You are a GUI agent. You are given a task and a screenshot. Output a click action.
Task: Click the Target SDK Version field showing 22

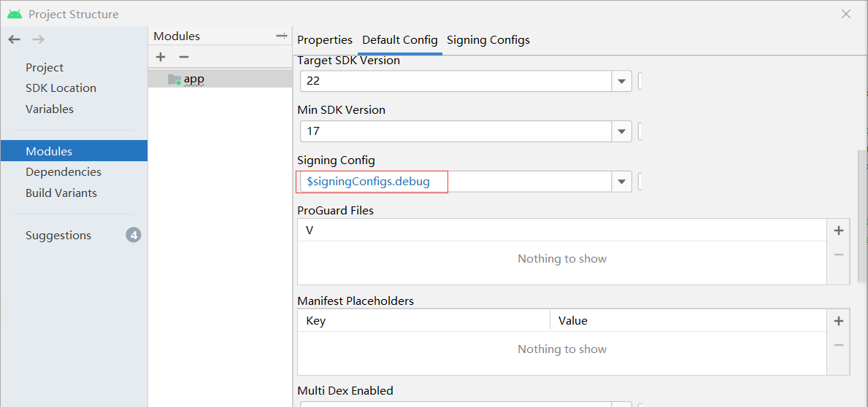pos(456,81)
